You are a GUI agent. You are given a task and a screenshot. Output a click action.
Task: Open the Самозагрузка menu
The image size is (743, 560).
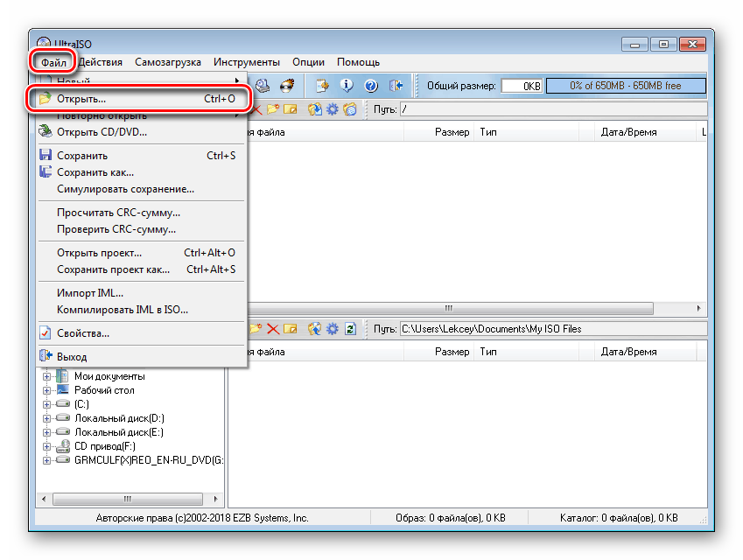pyautogui.click(x=168, y=62)
